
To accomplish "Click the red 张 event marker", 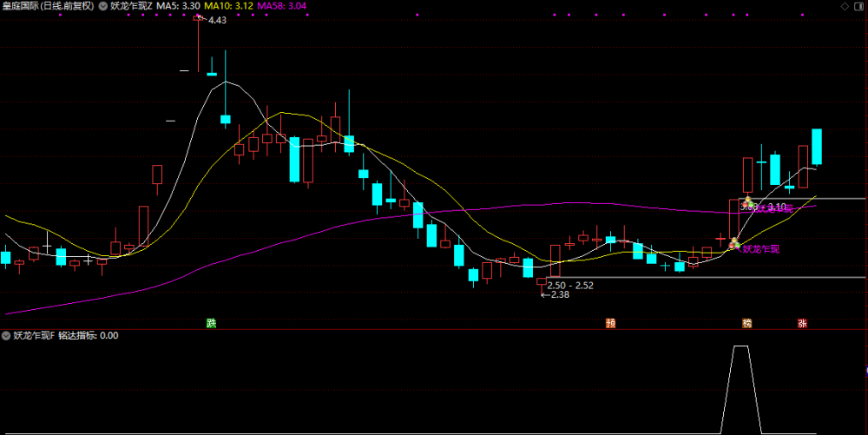I will [x=802, y=323].
